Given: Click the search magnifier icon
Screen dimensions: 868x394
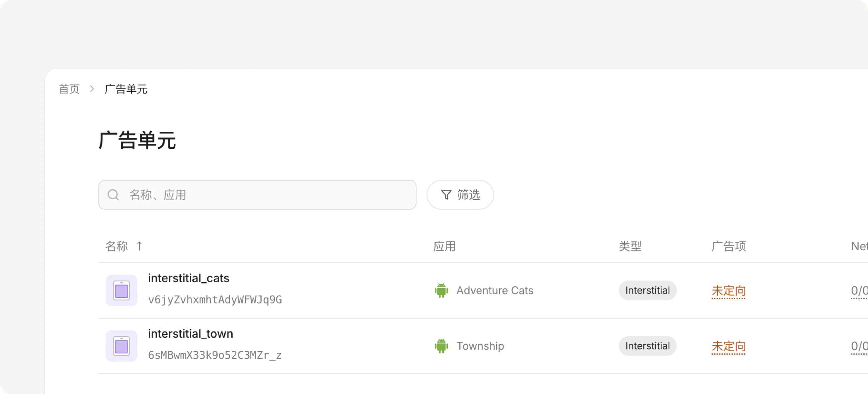Looking at the screenshot, I should (113, 195).
